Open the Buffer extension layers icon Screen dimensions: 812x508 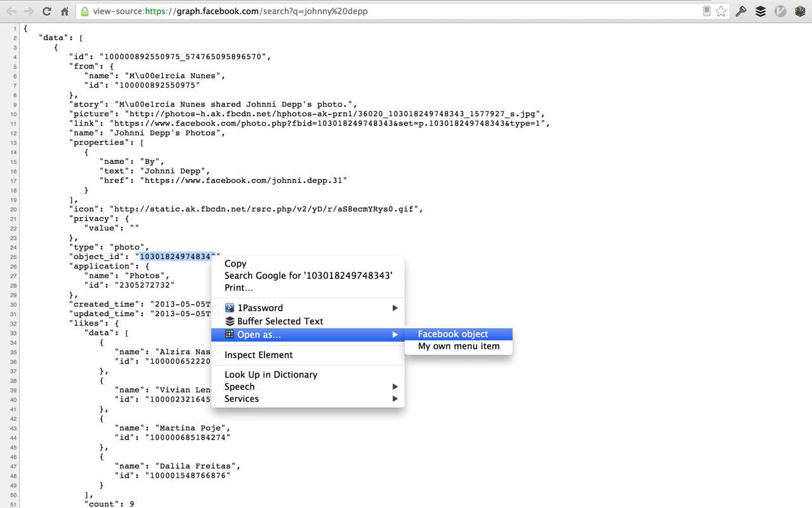pos(761,11)
